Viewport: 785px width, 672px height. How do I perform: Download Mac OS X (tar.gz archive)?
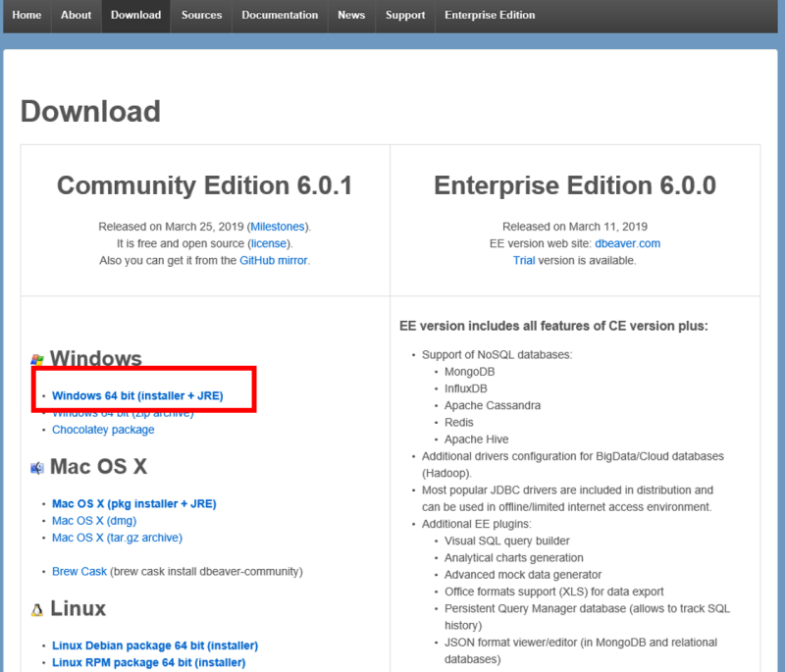(117, 538)
